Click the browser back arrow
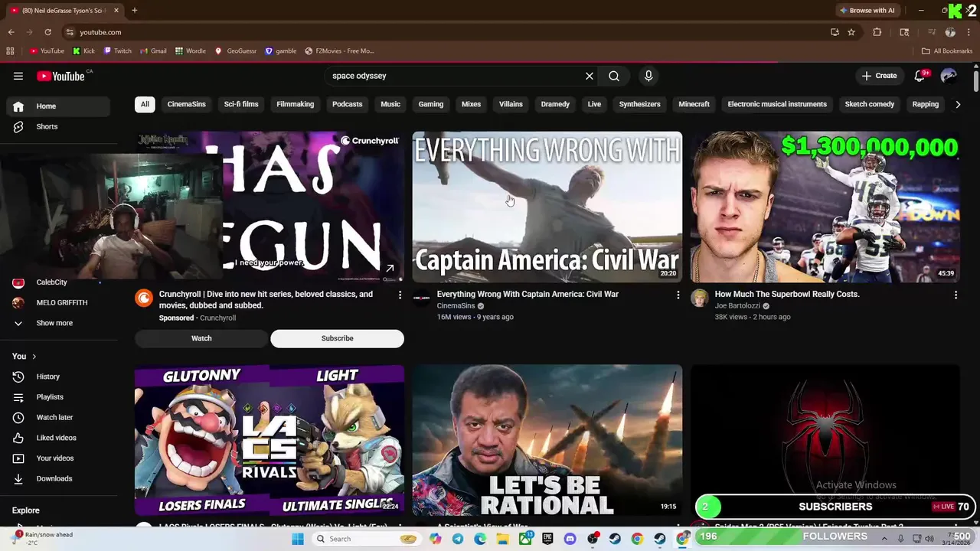Screen dimensions: 980x551 (11, 32)
